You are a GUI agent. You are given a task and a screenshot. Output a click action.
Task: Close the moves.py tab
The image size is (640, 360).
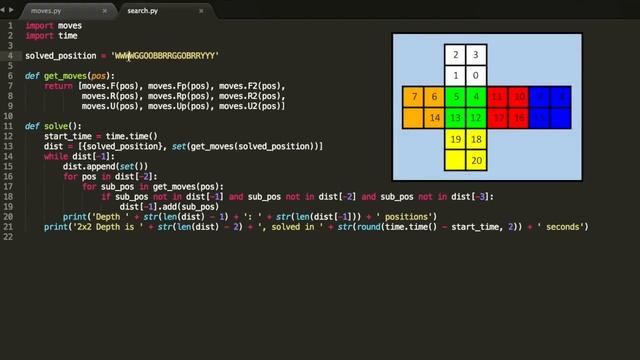coord(105,11)
